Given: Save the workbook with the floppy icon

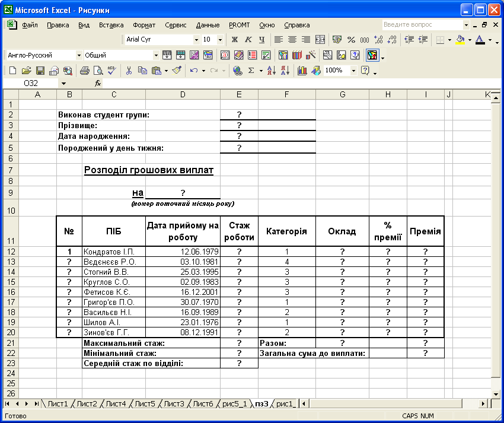Looking at the screenshot, I should point(40,71).
